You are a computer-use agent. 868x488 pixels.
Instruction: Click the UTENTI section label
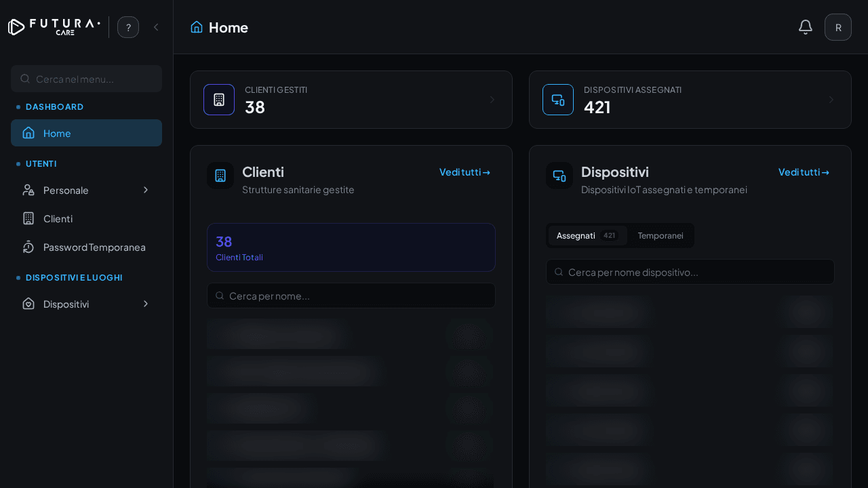click(41, 164)
